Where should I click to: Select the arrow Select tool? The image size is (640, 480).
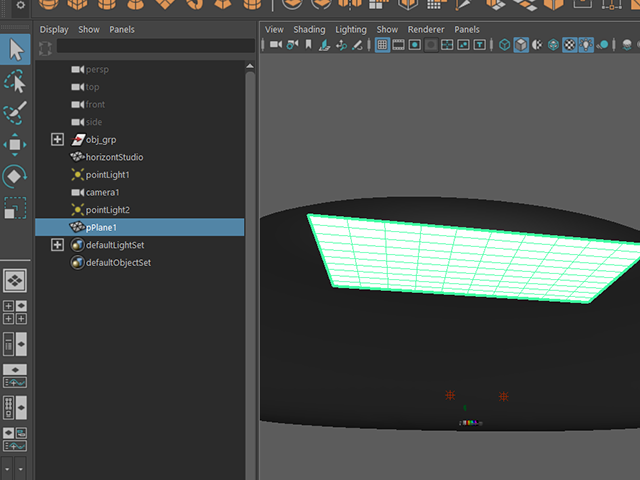[x=15, y=49]
